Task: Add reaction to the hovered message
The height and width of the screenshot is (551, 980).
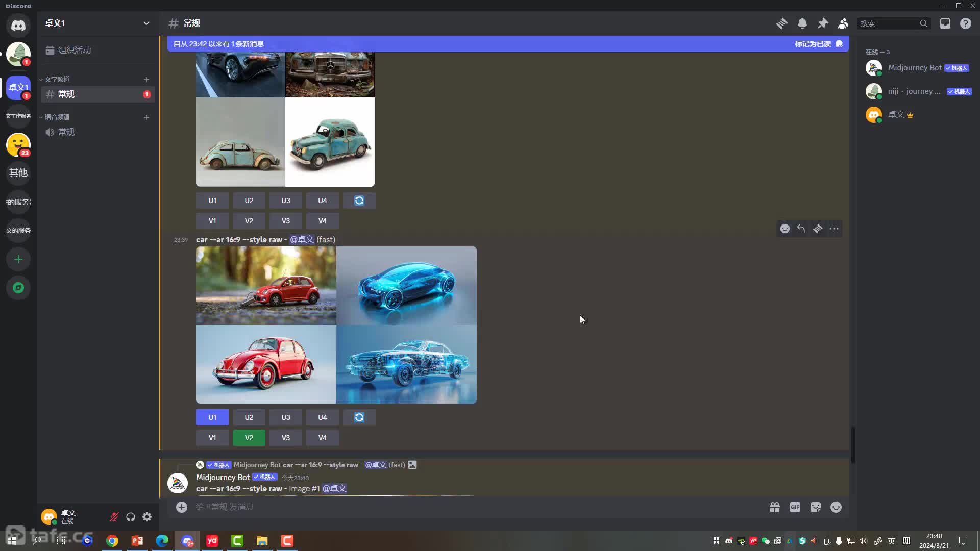Action: coord(785,229)
